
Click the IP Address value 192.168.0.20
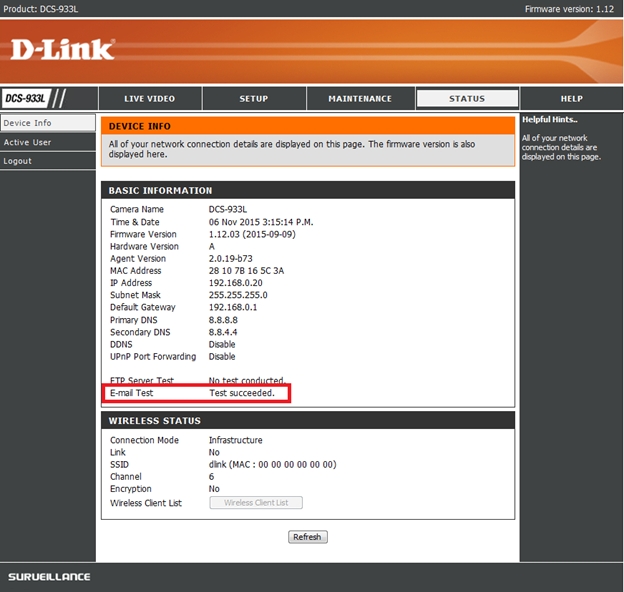(236, 283)
